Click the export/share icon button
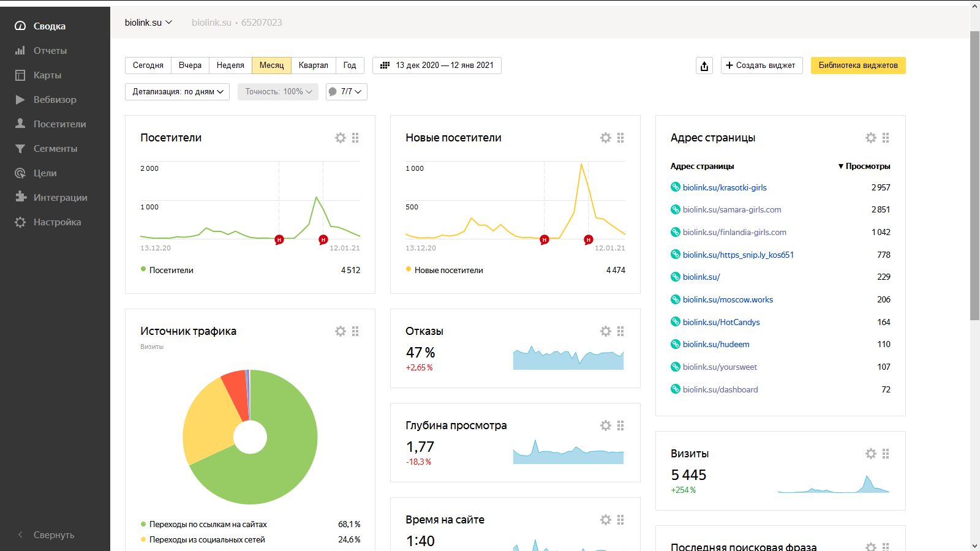Screen dimensions: 980x551 click(704, 66)
